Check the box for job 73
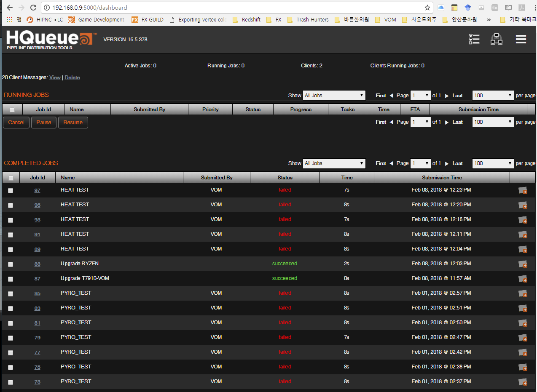 [11, 382]
